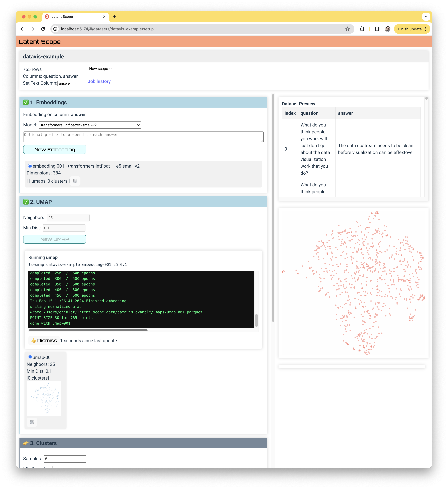448x489 pixels.
Task: Click inside the Neighbors input field
Action: point(68,218)
